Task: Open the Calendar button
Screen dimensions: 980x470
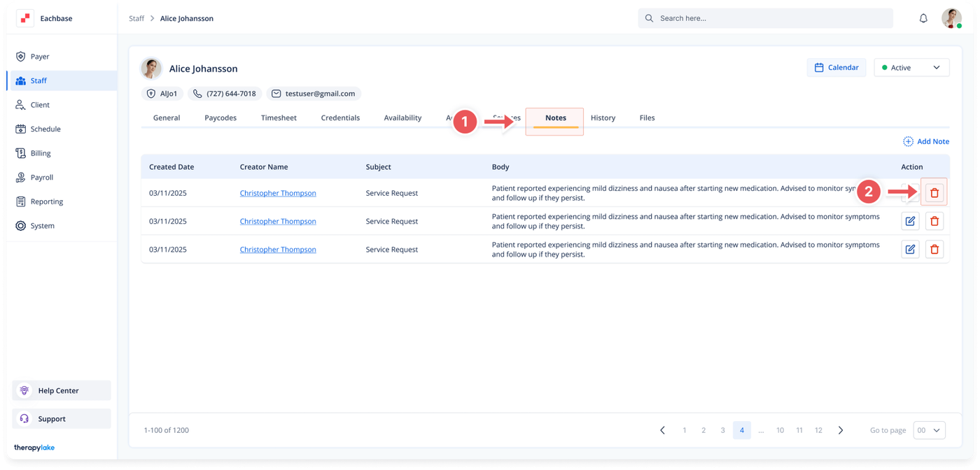Action: click(836, 68)
